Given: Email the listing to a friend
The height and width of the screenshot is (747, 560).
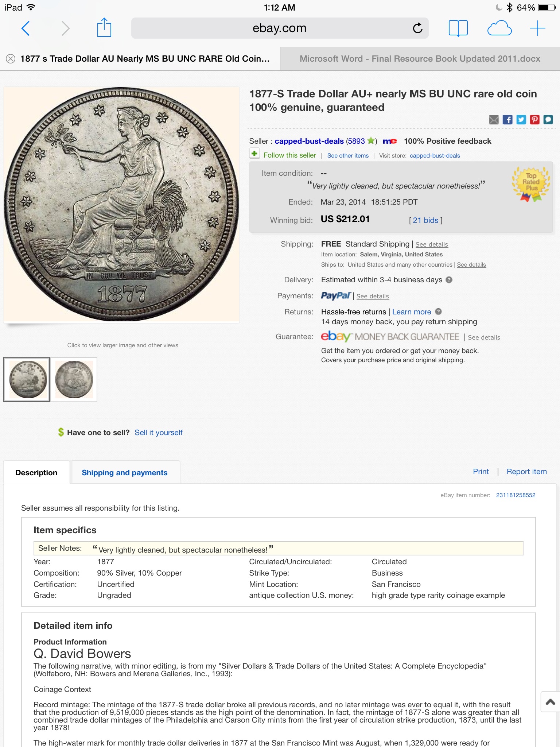Looking at the screenshot, I should [x=494, y=120].
